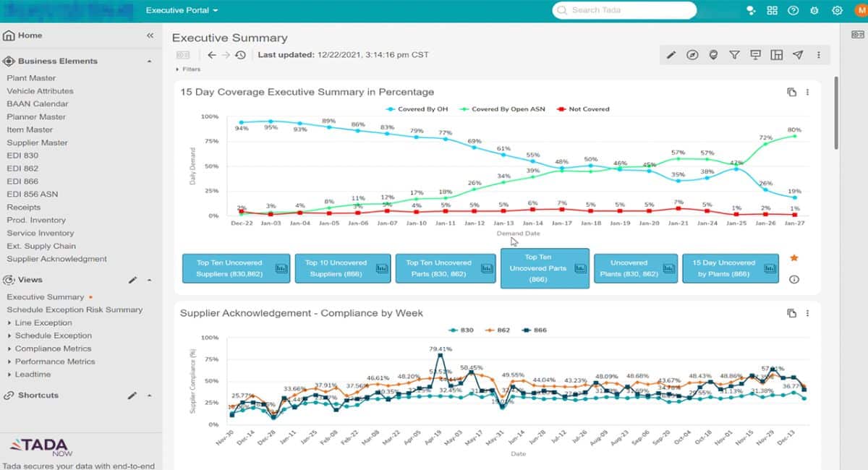Open the Executive Portal dropdown
This screenshot has width=868, height=470.
(182, 10)
